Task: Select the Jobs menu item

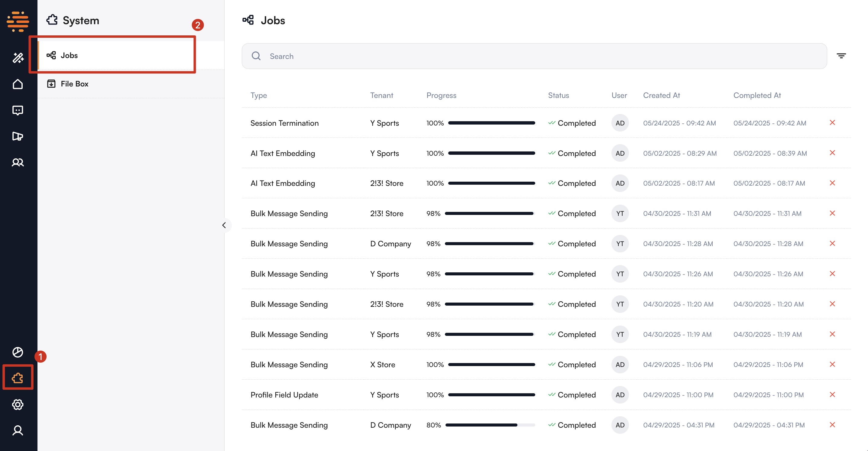Action: pos(69,55)
